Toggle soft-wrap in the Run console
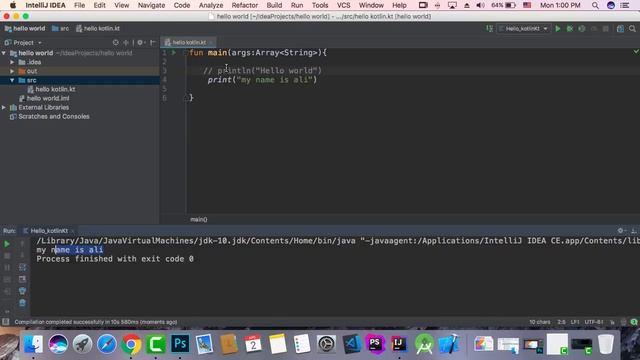 [22, 267]
